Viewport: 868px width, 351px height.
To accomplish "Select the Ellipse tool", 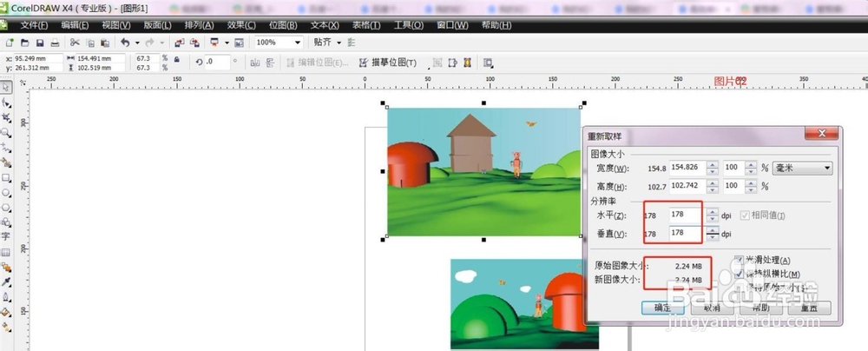I will [x=6, y=192].
